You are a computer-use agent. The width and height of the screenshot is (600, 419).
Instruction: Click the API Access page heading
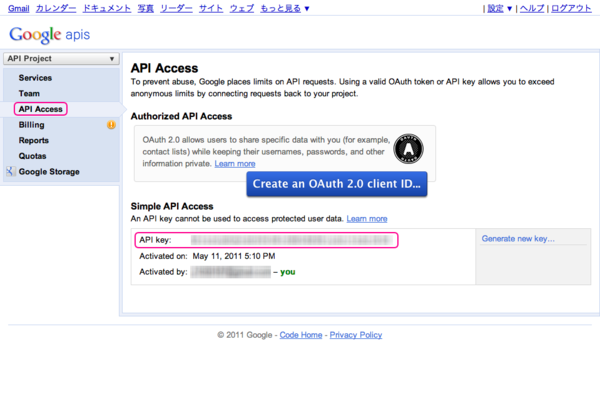[165, 68]
